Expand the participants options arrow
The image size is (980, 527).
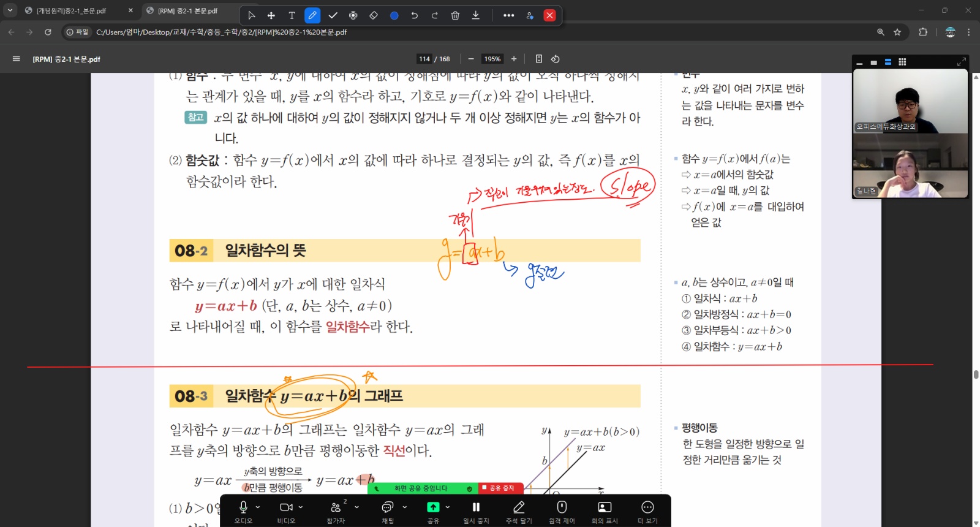pos(356,507)
